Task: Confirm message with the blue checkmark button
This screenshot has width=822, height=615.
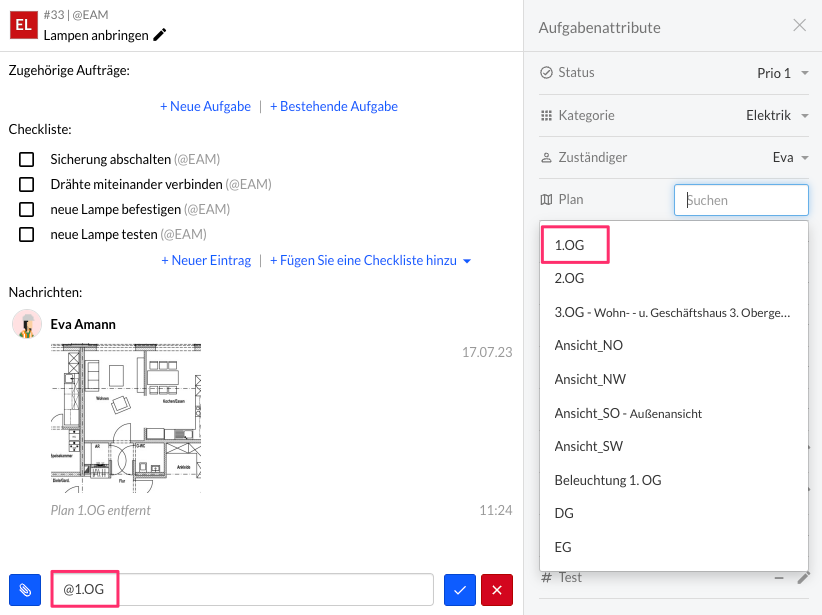Action: (x=459, y=590)
